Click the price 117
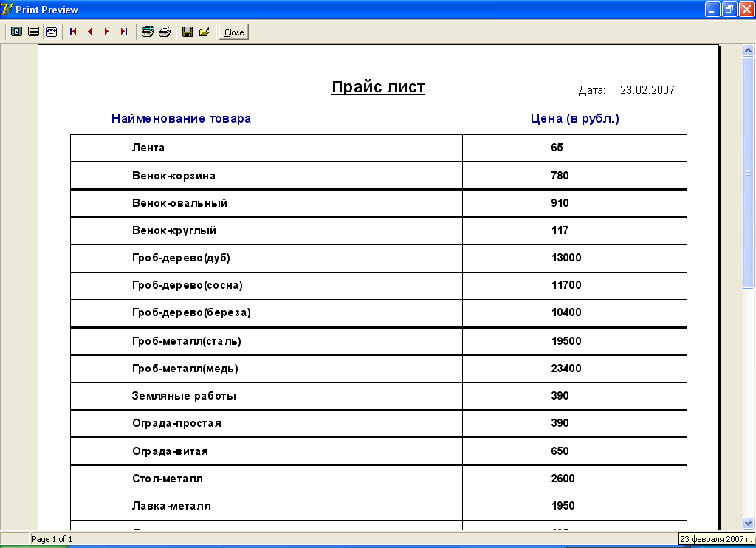756x548 pixels. (560, 230)
